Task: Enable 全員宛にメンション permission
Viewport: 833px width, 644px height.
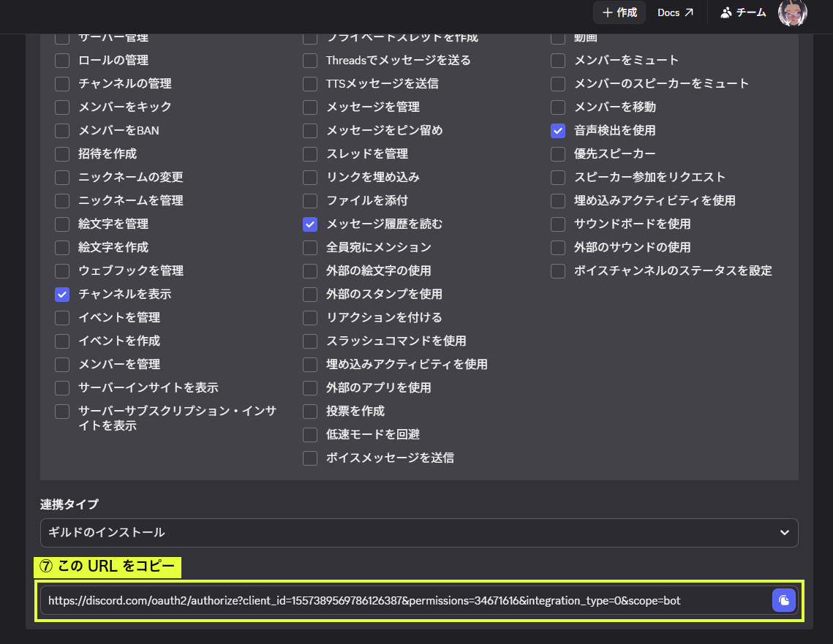Action: pyautogui.click(x=310, y=247)
